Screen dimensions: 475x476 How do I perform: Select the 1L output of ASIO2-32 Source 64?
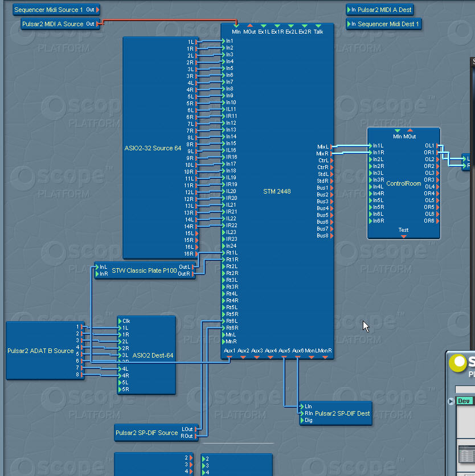click(197, 42)
